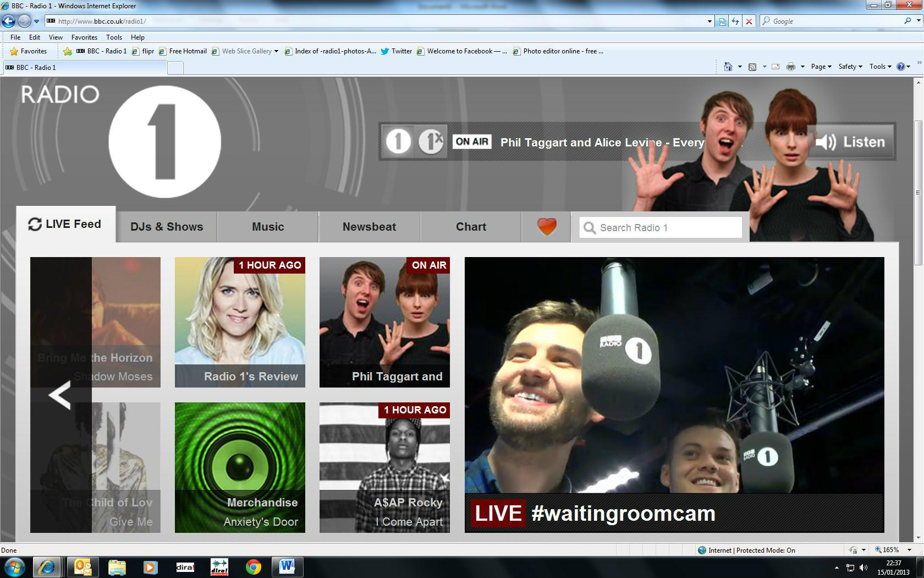Open the Edit menu
Viewport: 924px width, 578px height.
coord(35,37)
